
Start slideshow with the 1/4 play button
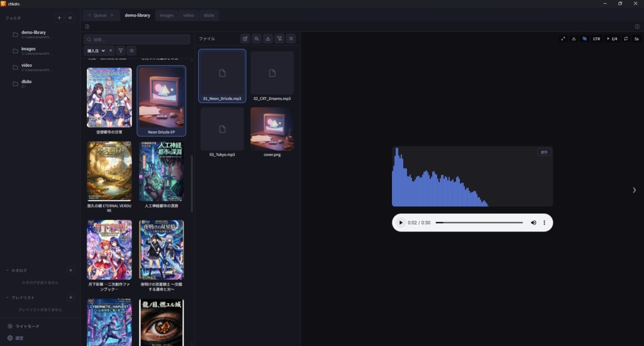point(612,38)
